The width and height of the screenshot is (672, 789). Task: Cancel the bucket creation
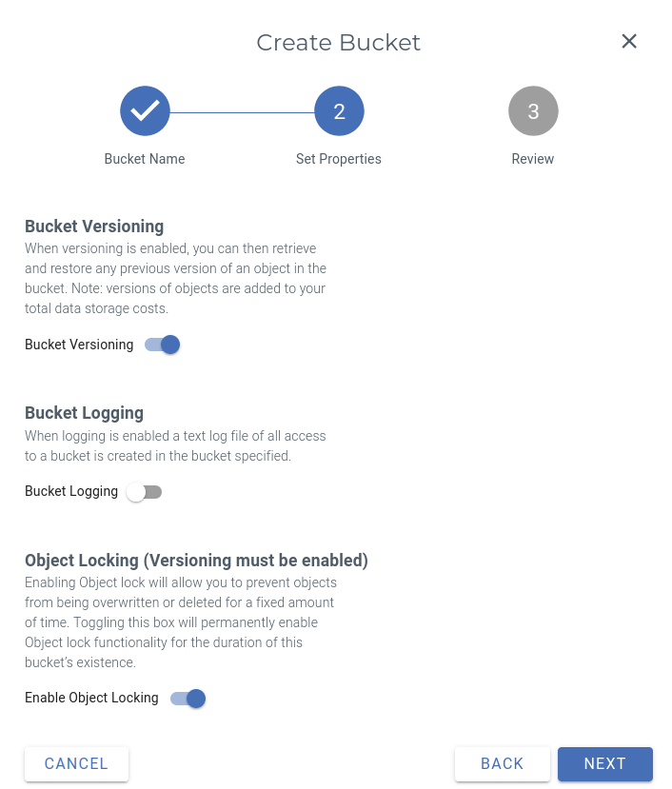click(x=76, y=763)
